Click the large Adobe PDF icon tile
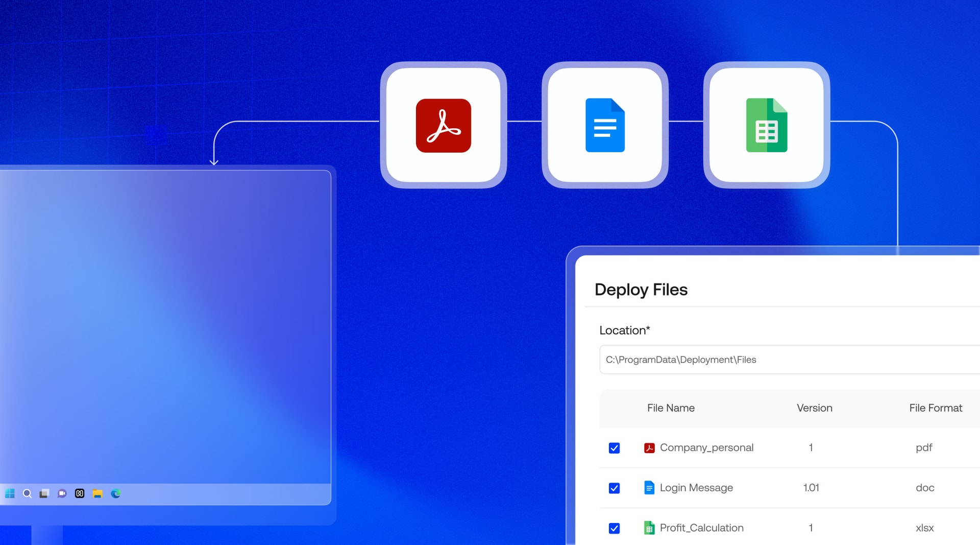 point(443,125)
